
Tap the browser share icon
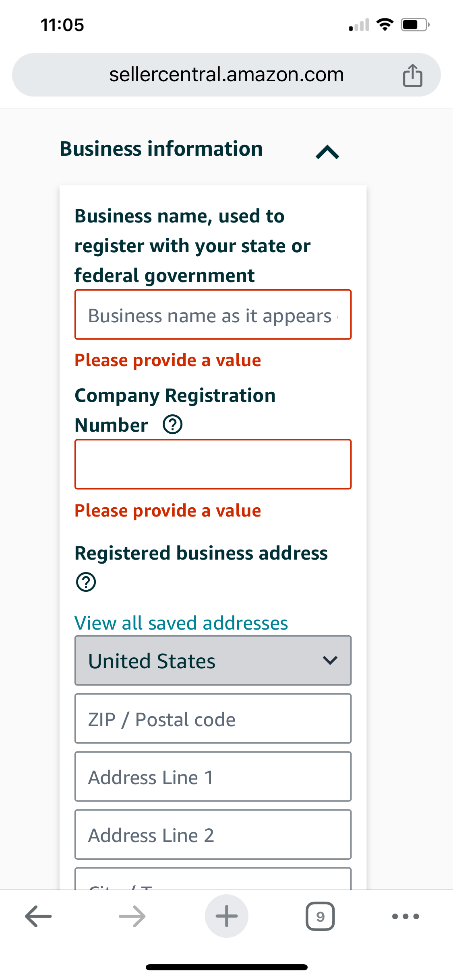[412, 75]
